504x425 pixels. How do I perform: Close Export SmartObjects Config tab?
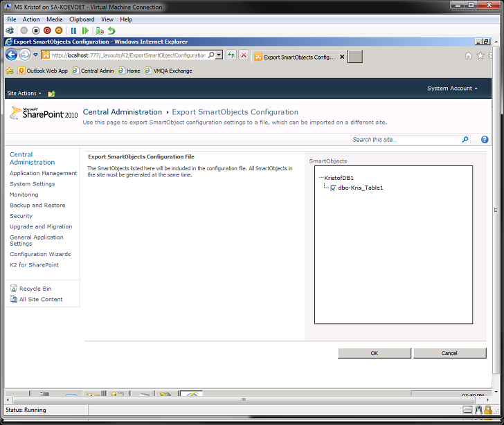(342, 57)
